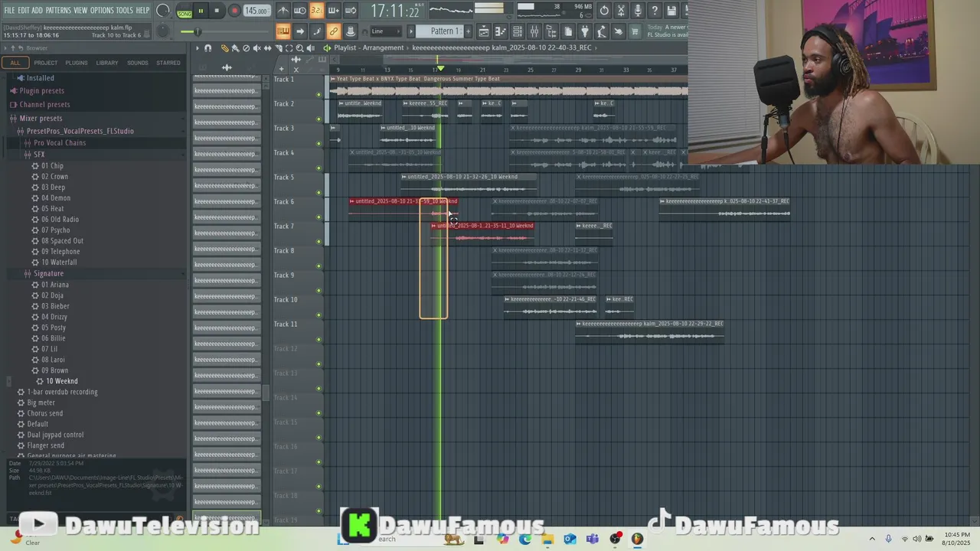This screenshot has height=551, width=980.
Task: Click the Record button in transport
Action: coord(234,11)
